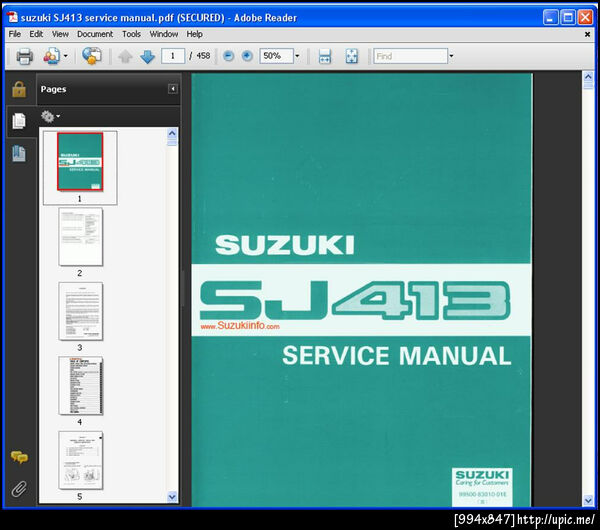Click the Find search field
This screenshot has height=530, width=600.
click(411, 56)
